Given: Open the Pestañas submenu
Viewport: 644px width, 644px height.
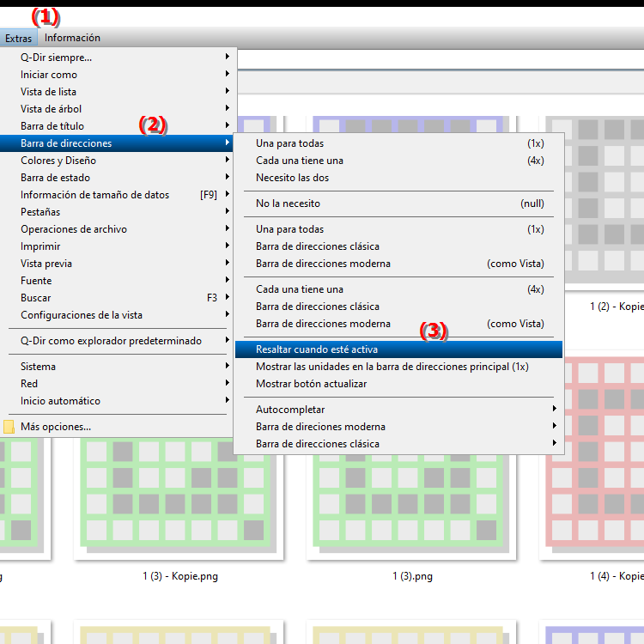Looking at the screenshot, I should 118,212.
